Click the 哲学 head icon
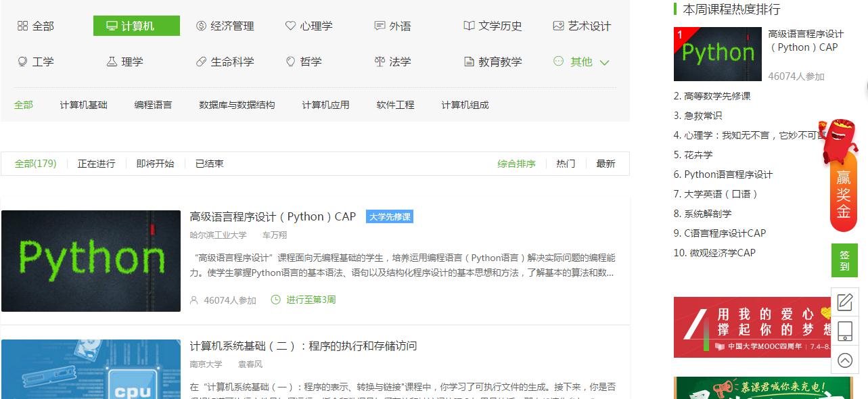Screen dimensions: 868x399 pyautogui.click(x=290, y=62)
